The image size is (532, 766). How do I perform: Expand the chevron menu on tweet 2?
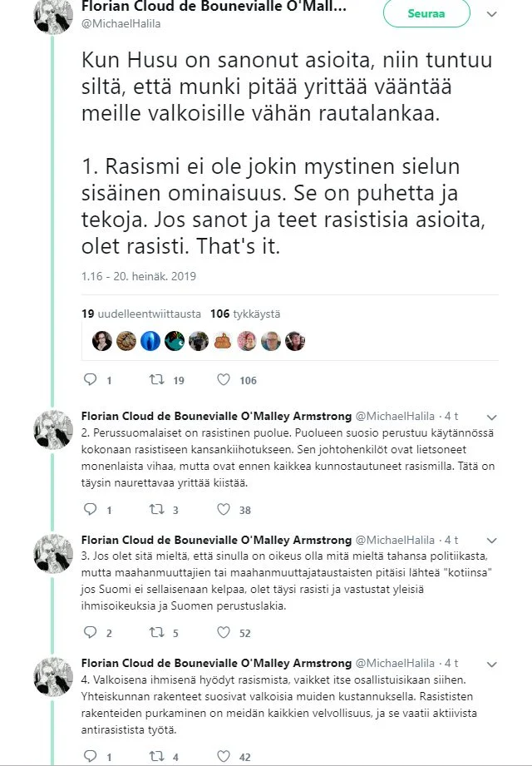[490, 415]
